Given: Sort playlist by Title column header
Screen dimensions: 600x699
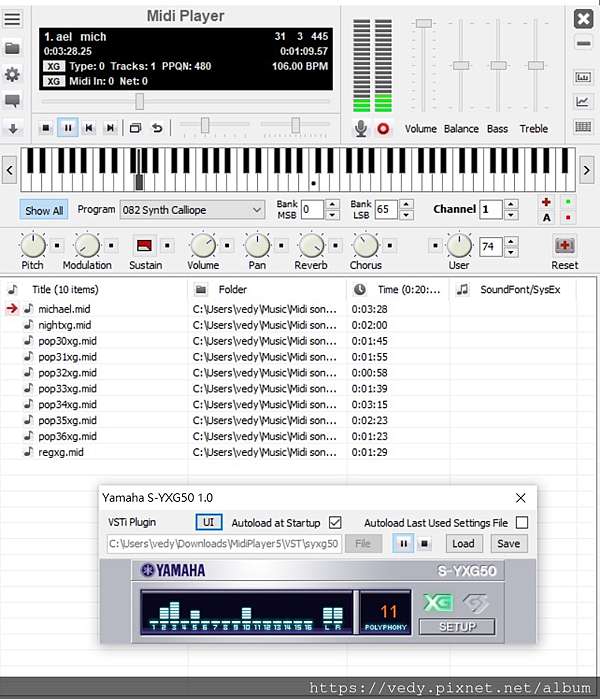Looking at the screenshot, I should pos(94,290).
